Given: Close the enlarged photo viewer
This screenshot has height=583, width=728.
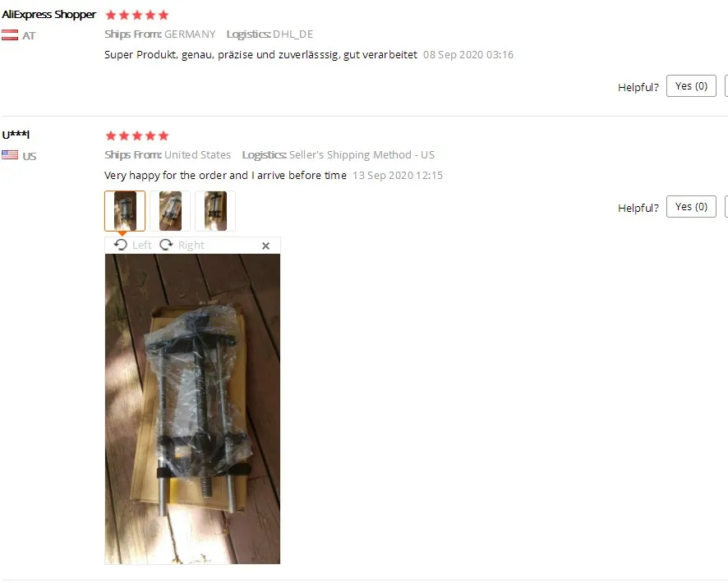Looking at the screenshot, I should 265,246.
